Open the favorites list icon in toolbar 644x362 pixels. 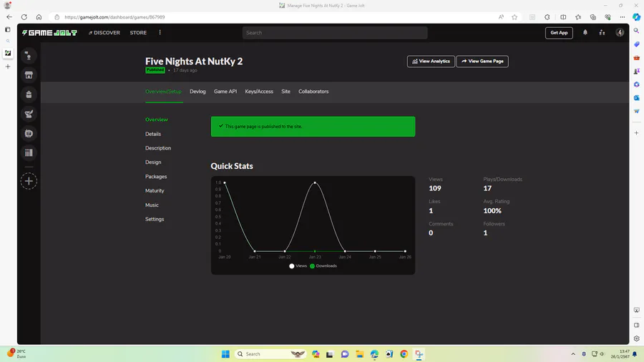click(578, 17)
